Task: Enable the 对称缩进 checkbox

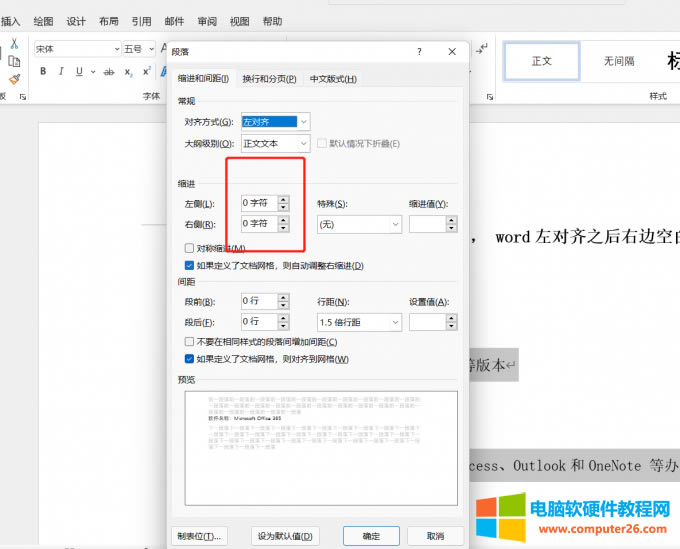Action: point(190,248)
